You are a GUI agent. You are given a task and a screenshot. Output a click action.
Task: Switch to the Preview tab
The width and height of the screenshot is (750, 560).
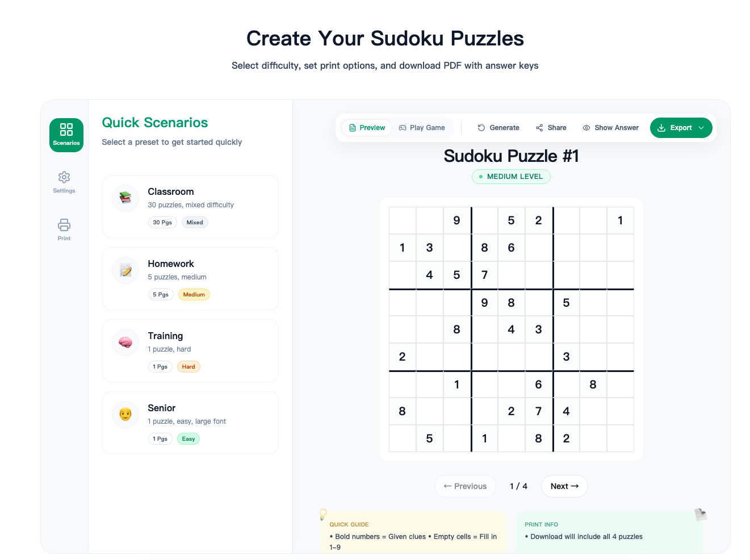click(x=366, y=127)
